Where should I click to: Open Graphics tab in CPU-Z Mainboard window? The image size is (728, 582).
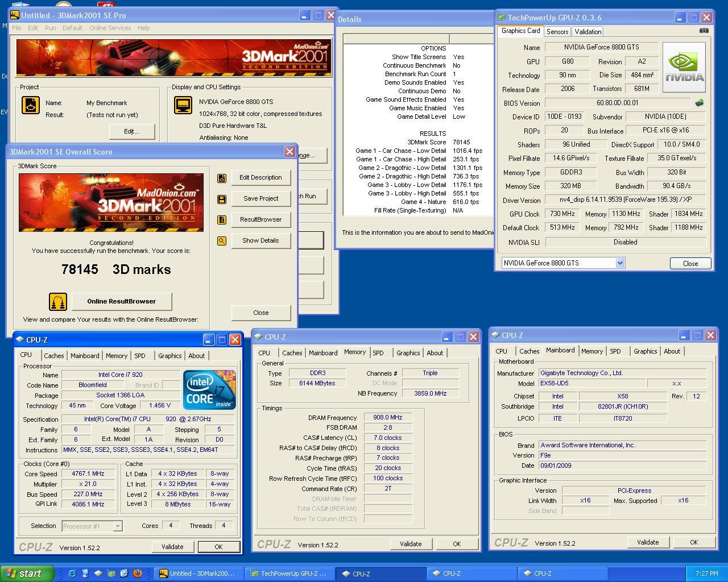(645, 351)
